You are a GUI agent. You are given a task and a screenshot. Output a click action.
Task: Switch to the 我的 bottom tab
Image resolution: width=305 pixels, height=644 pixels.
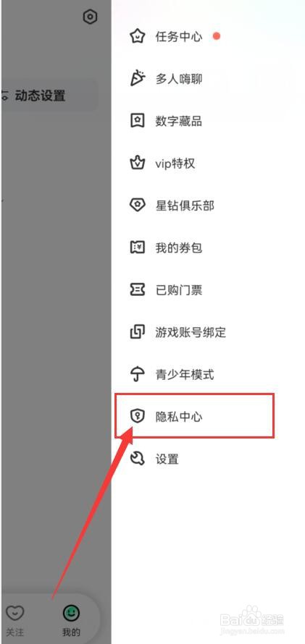[x=71, y=619]
